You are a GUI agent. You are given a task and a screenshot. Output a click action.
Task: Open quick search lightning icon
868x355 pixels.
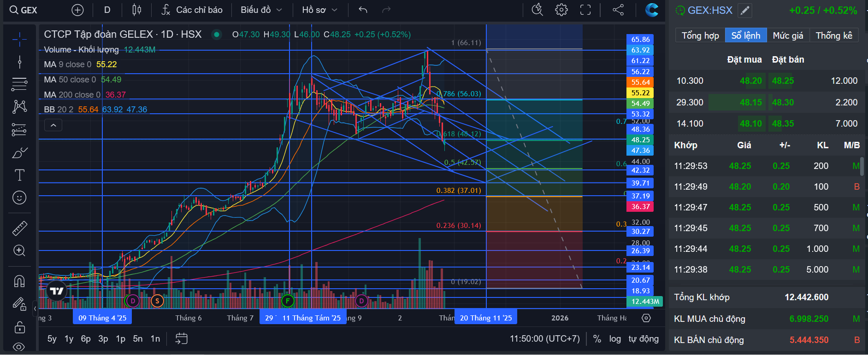(537, 10)
